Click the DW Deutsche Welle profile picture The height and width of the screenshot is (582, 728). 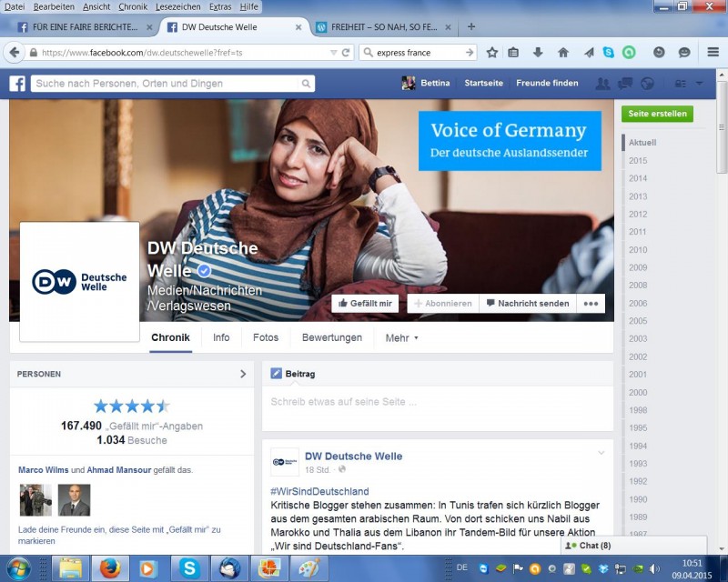(79, 282)
